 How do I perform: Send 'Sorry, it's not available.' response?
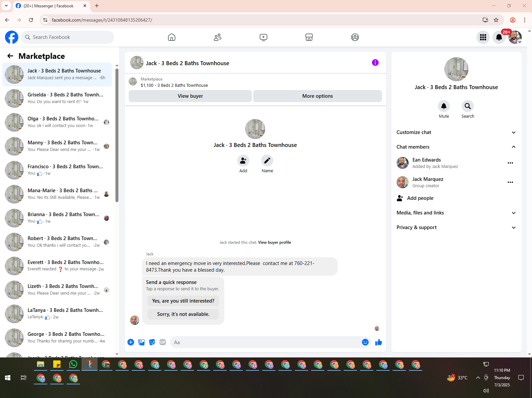[183, 314]
